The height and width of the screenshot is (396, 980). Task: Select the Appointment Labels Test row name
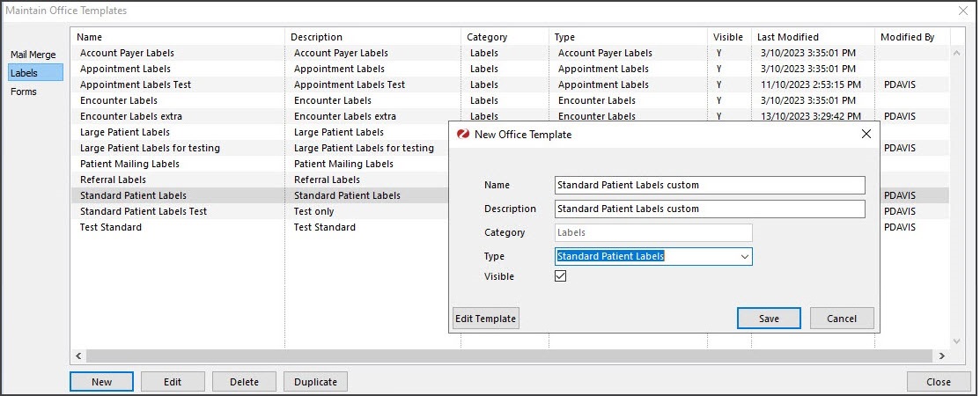tap(136, 84)
